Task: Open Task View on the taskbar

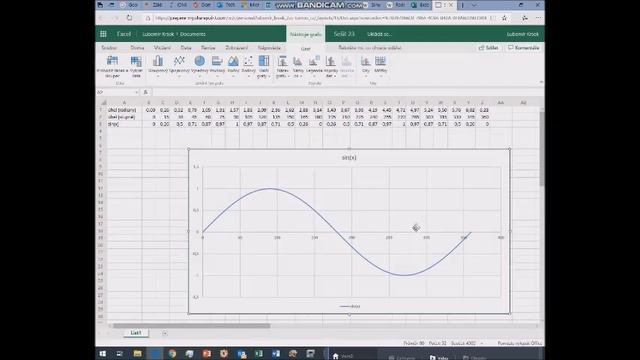Action: [120, 354]
